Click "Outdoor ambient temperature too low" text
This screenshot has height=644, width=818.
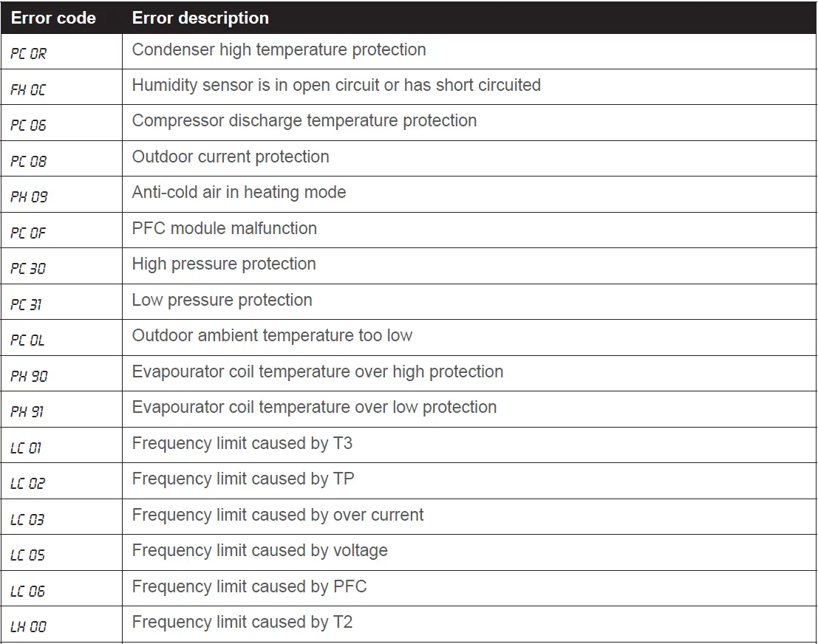272,335
